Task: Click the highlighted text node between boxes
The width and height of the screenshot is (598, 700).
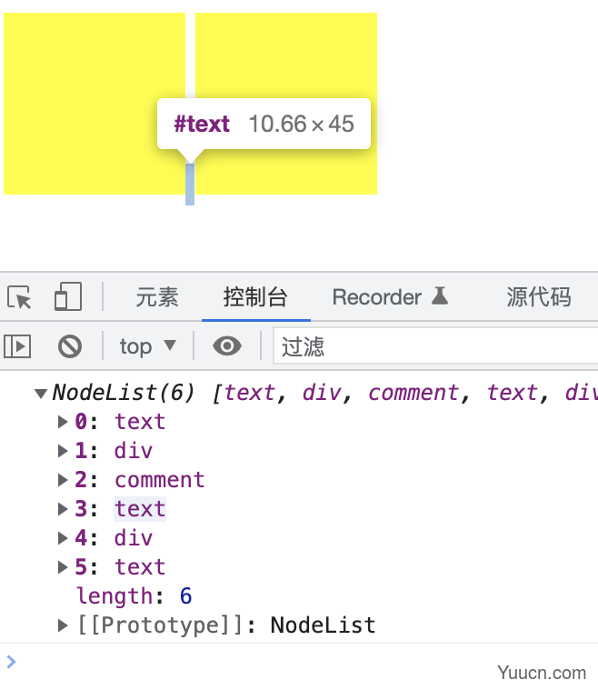Action: 190,184
